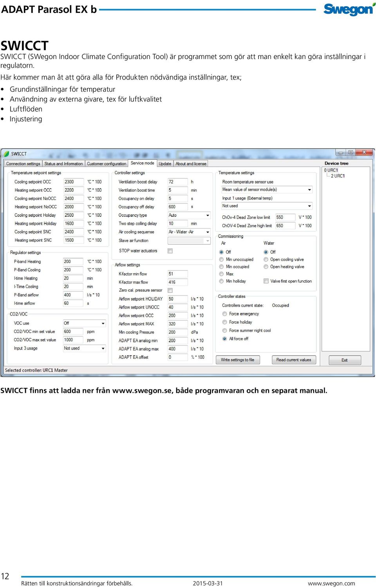Edit the Cooling setpoint OCC field

click(74, 182)
